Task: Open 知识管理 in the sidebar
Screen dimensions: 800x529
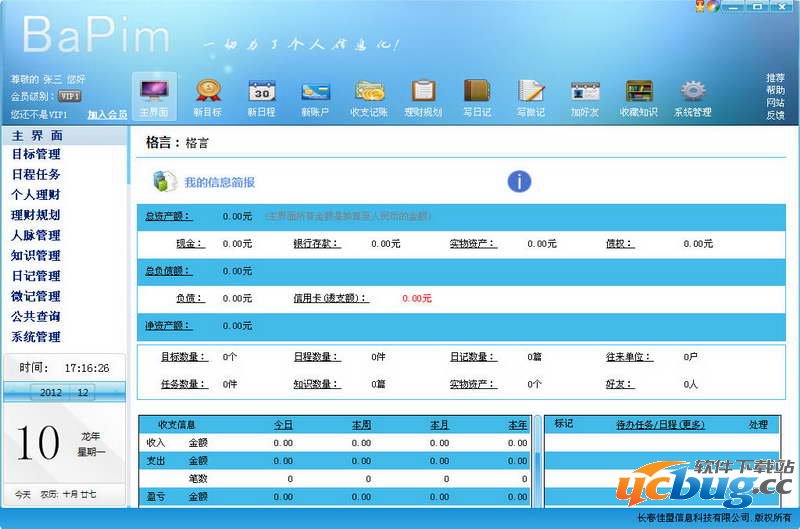Action: pyautogui.click(x=36, y=256)
